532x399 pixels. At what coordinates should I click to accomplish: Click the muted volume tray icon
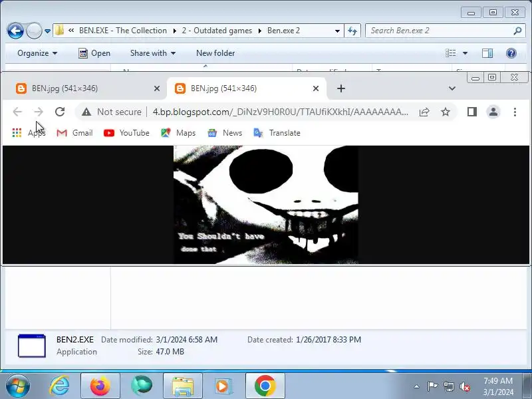pos(464,386)
